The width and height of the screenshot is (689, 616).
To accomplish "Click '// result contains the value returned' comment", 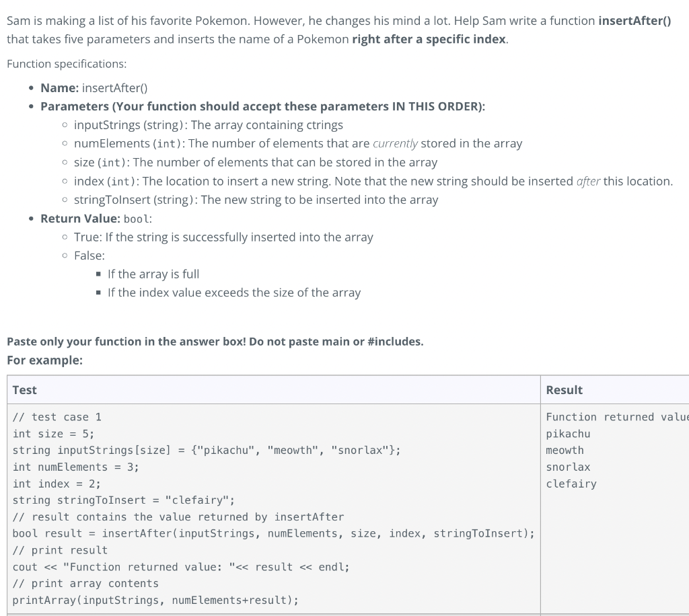I will pos(178,517).
